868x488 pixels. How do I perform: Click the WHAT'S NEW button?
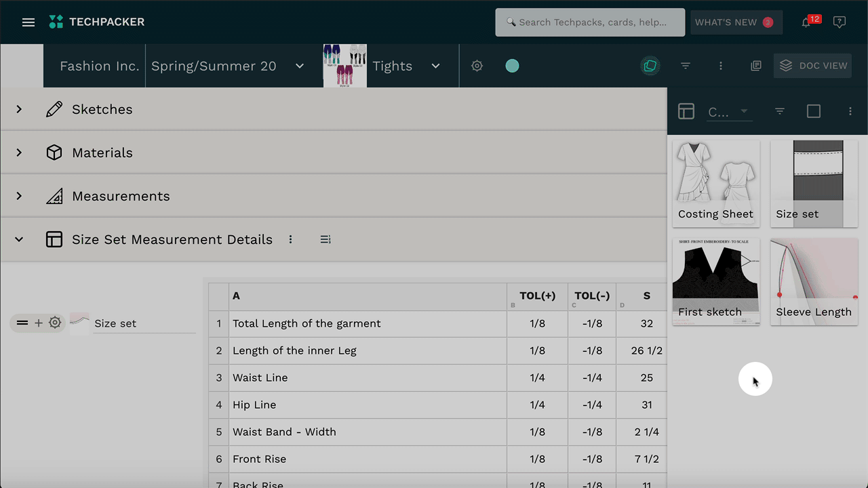tap(735, 22)
